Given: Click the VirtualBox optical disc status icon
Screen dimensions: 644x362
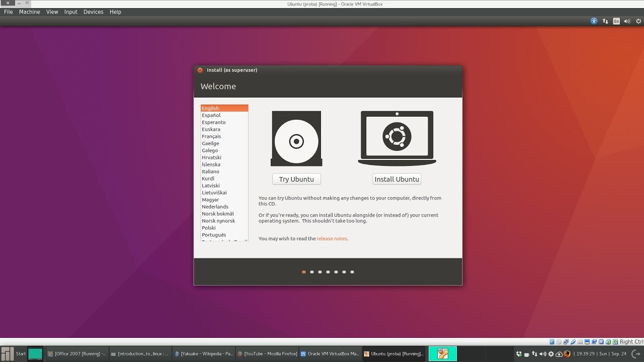Looking at the screenshot, I should (558, 342).
